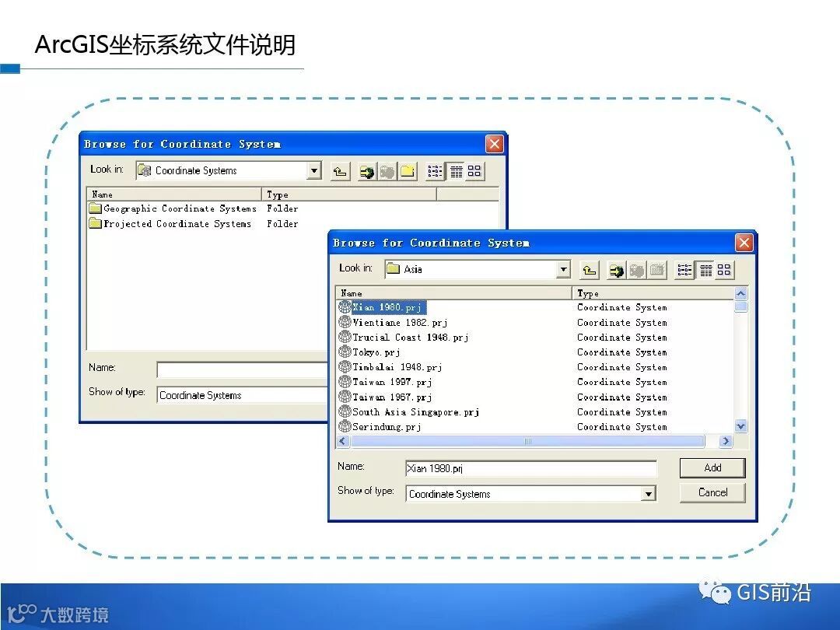Click right arrow of horizontal scrollbar

click(x=726, y=441)
